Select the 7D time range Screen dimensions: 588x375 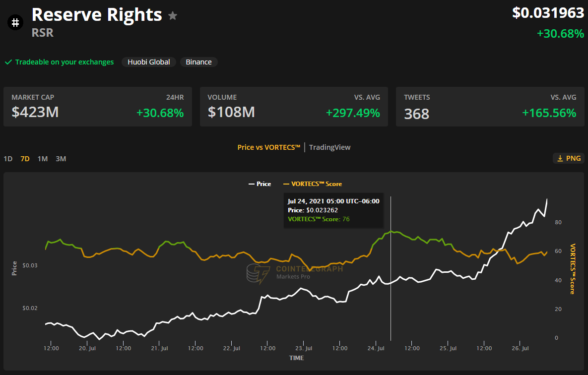pos(25,159)
